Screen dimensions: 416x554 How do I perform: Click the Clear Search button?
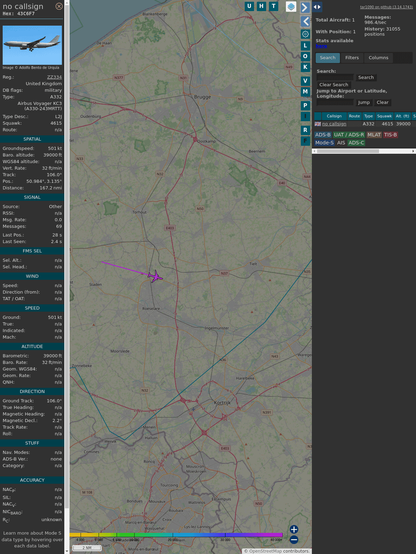click(x=334, y=84)
